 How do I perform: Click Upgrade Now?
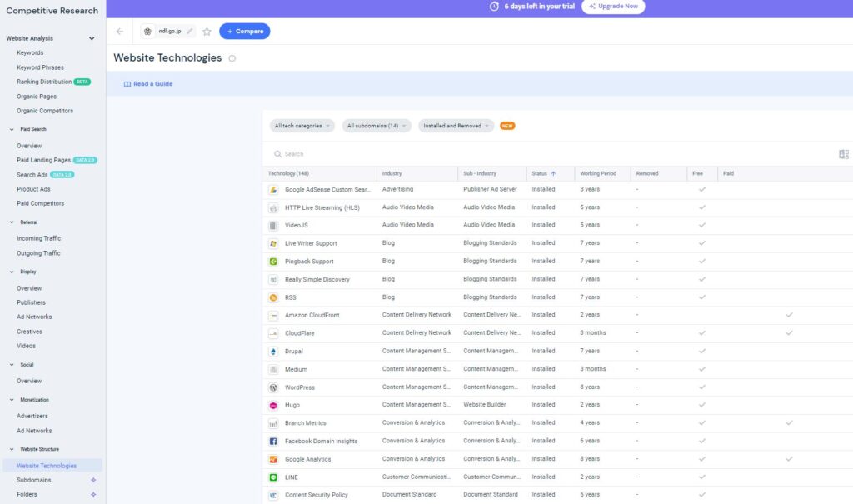[613, 7]
